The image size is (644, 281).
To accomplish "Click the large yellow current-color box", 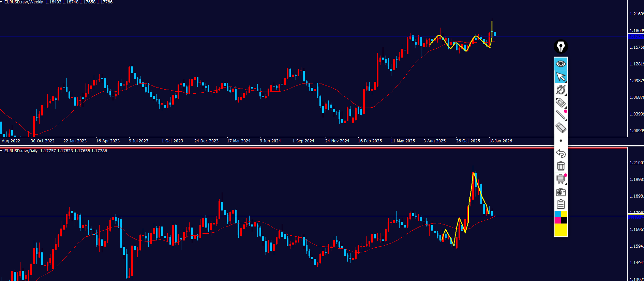I will coord(560,230).
